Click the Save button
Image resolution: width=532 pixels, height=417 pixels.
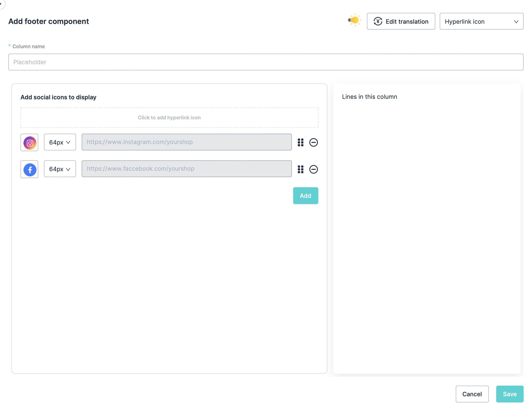pyautogui.click(x=510, y=394)
